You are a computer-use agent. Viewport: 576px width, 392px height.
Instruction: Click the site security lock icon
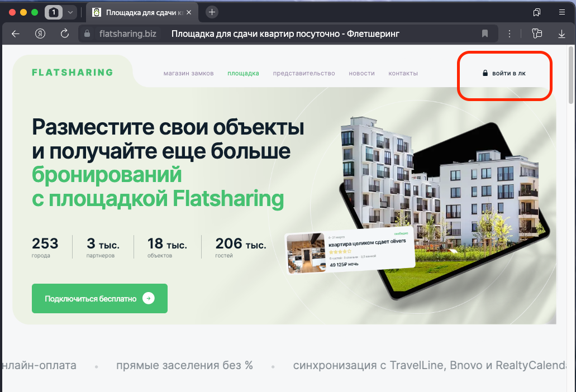coord(87,34)
